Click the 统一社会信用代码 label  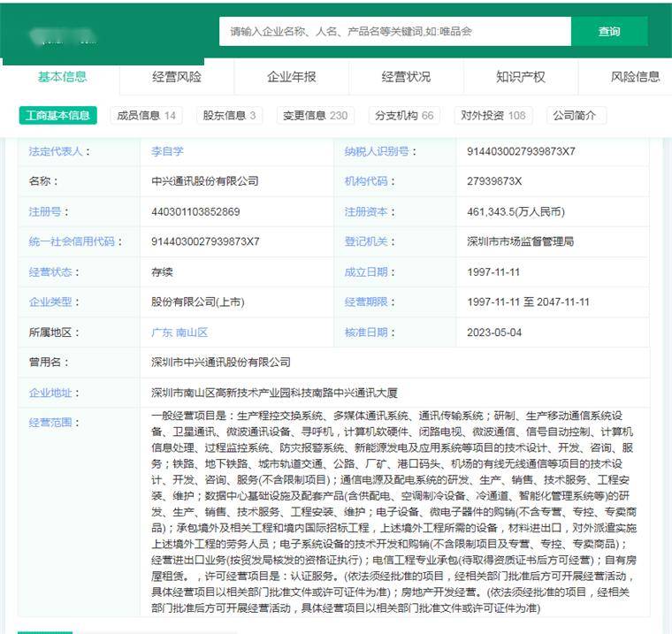72,241
